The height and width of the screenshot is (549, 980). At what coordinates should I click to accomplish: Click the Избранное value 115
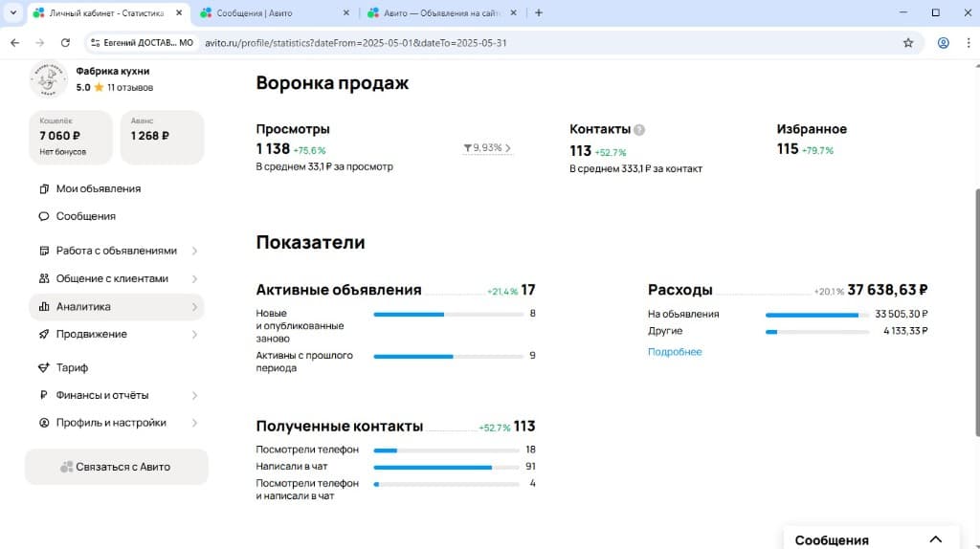tap(788, 148)
